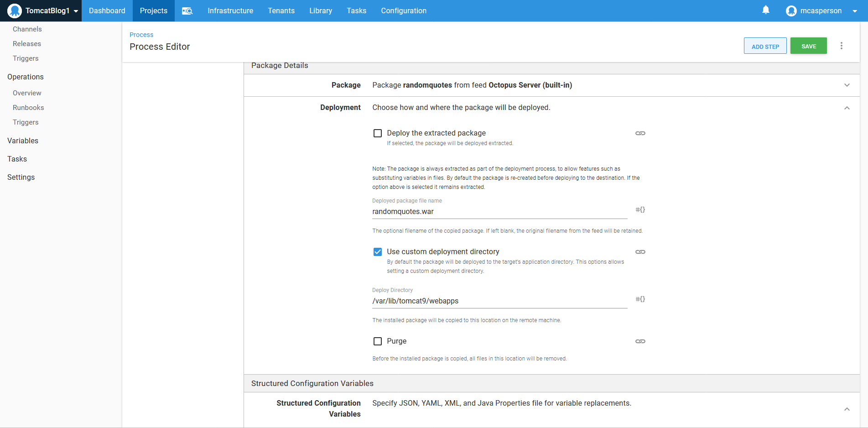Tick the Purge checkbox
The width and height of the screenshot is (868, 428).
(378, 341)
